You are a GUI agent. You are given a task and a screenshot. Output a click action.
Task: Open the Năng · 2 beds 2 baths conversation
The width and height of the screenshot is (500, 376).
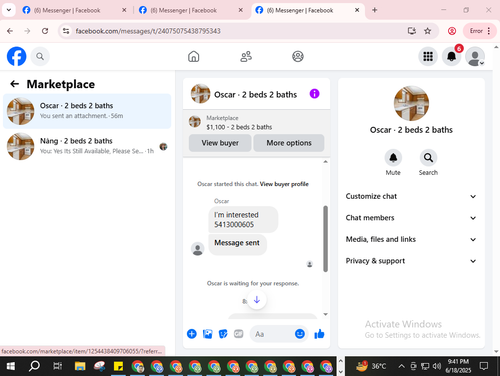pos(87,146)
